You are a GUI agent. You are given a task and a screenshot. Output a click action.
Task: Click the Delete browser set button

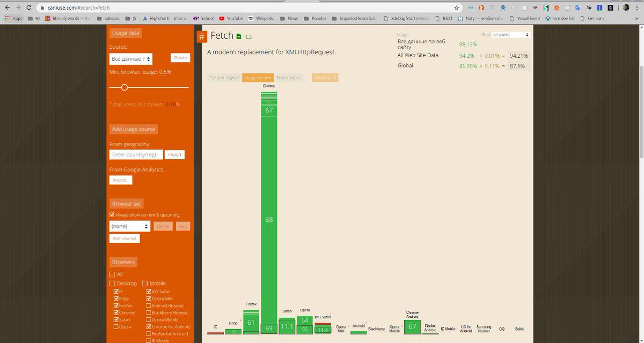(x=163, y=226)
